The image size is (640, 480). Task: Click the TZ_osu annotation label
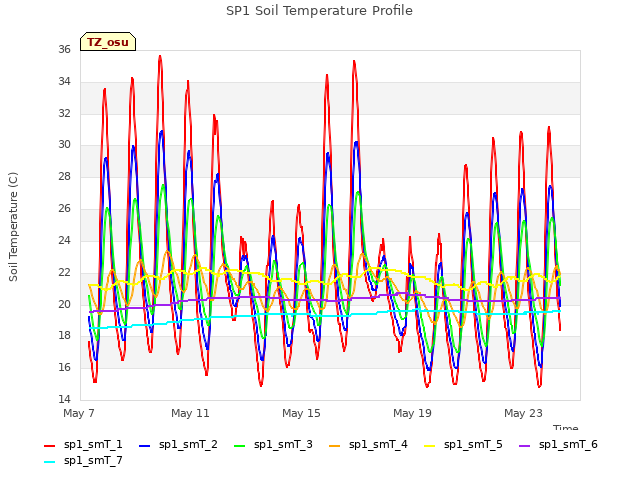pyautogui.click(x=108, y=42)
